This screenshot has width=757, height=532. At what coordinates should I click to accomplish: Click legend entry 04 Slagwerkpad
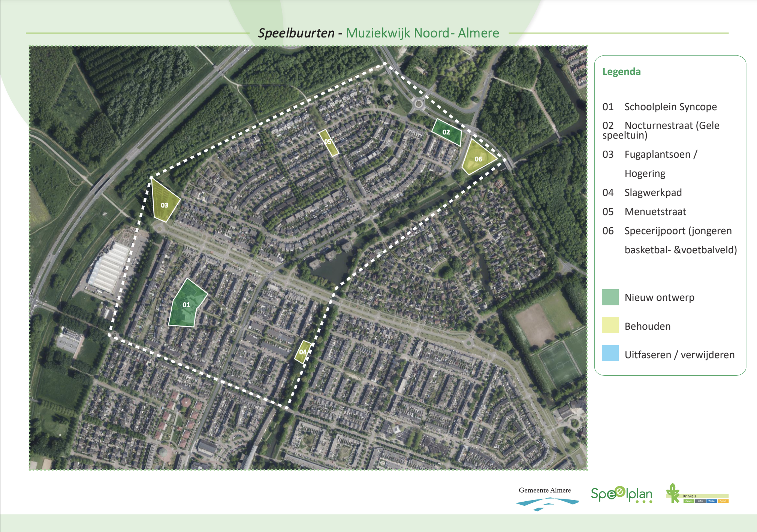pos(642,193)
